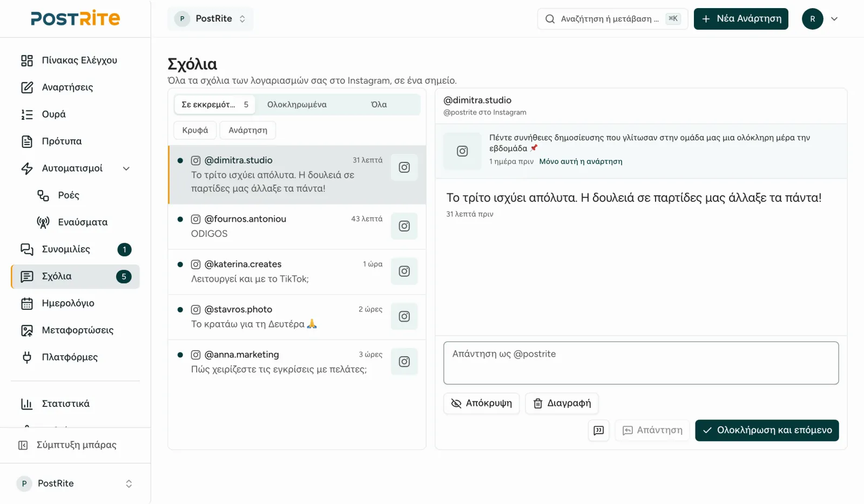Screen dimensions: 864x504
Task: Open PostRite account switcher at sidebar bottom
Action: tap(75, 483)
